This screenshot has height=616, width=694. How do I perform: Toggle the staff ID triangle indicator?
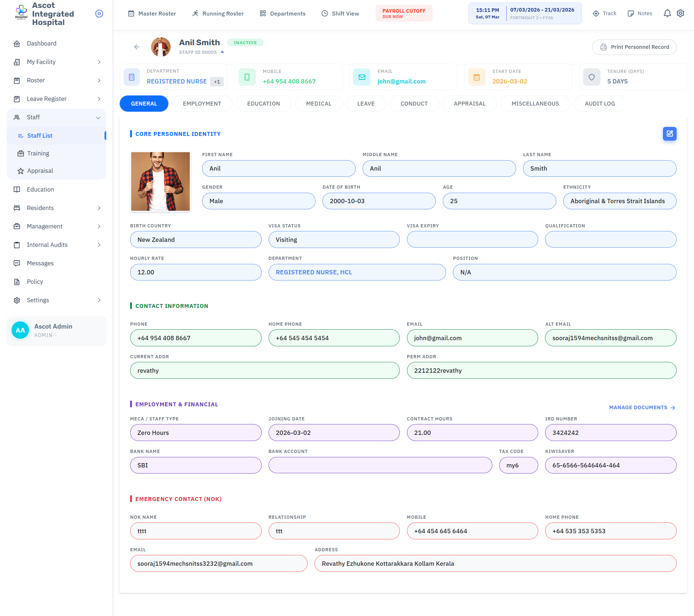point(222,52)
